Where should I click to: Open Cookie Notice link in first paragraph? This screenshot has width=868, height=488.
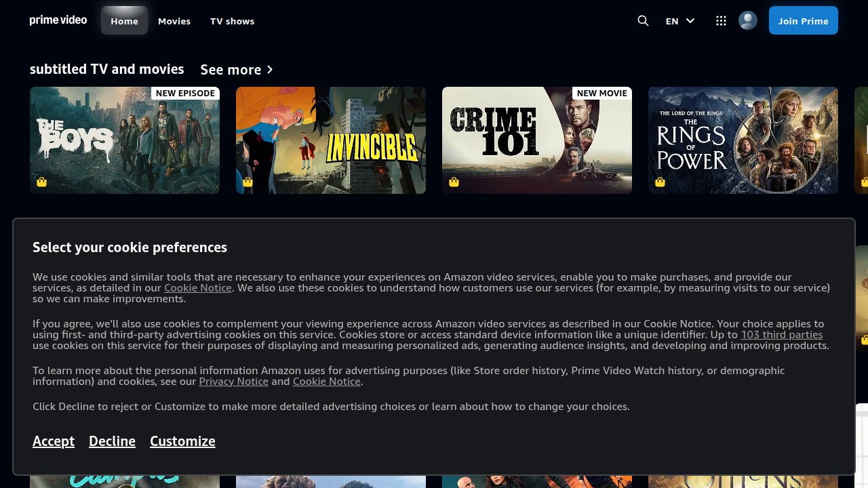pyautogui.click(x=198, y=287)
